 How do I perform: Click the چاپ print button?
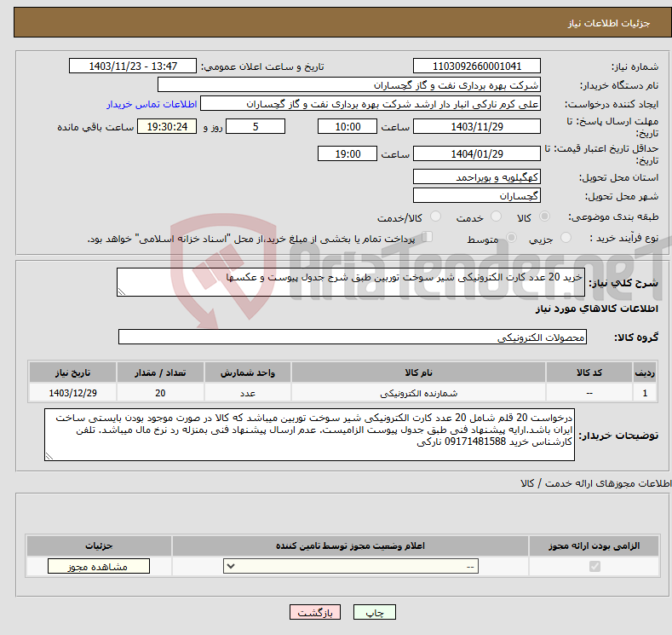374,612
